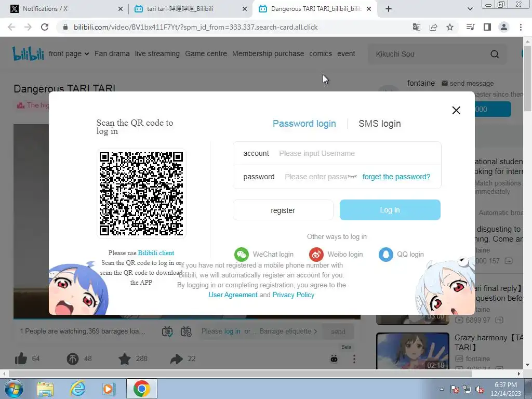This screenshot has height=399, width=532.
Task: Open the Fan drama menu item
Action: (112, 54)
